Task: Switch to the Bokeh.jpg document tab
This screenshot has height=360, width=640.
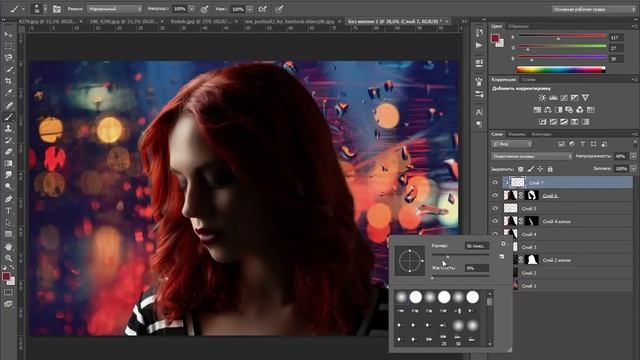Action: pyautogui.click(x=201, y=21)
